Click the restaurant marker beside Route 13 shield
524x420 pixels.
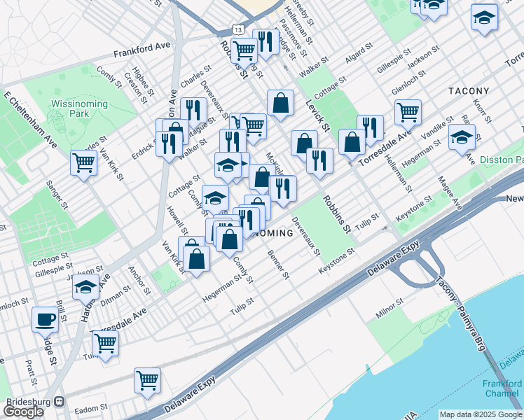pos(266,42)
